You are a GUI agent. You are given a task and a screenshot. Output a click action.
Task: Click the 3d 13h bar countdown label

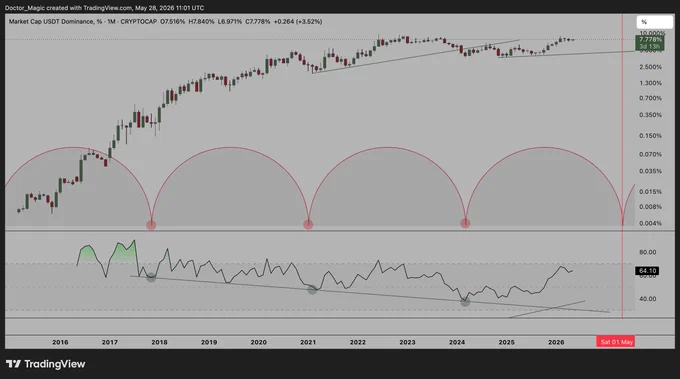649,46
